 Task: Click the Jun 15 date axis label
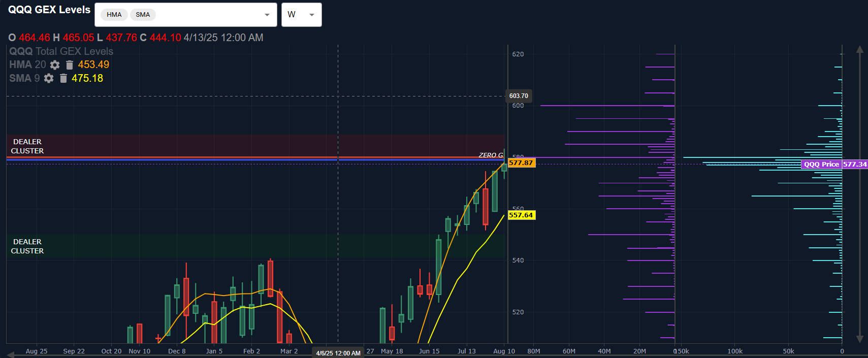429,351
